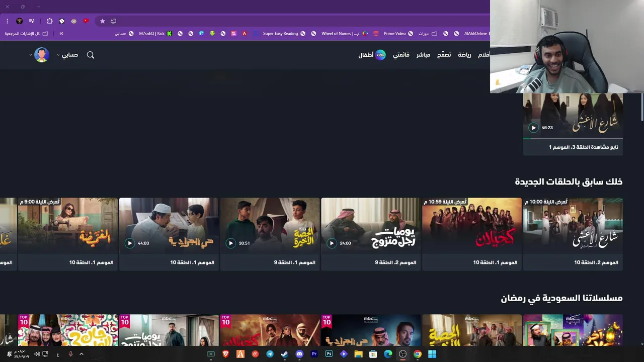Play the 46:23 continue-watching episode

point(534,128)
